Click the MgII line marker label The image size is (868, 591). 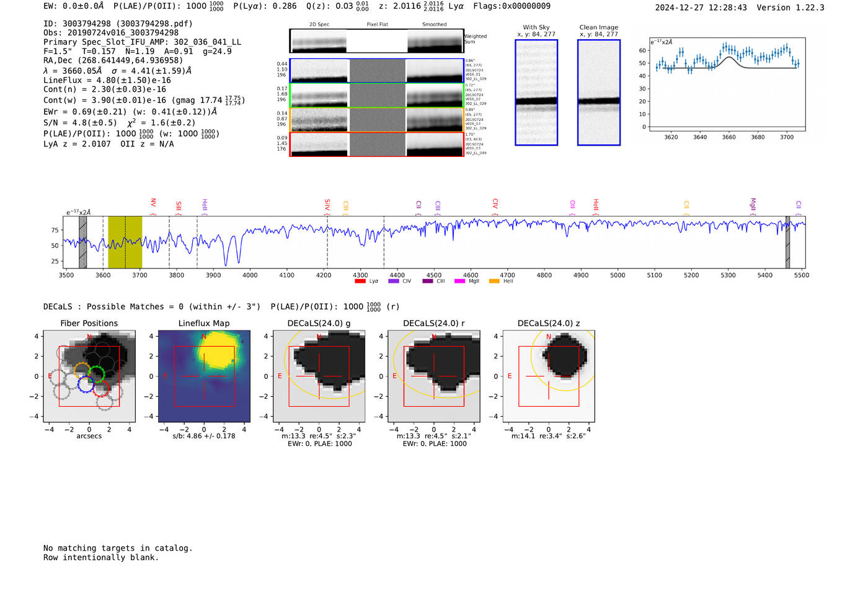point(753,205)
